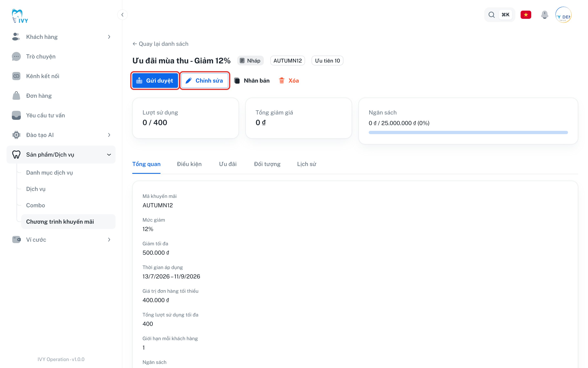
Task: Click the Ngân sách progress bar
Action: [x=468, y=132]
